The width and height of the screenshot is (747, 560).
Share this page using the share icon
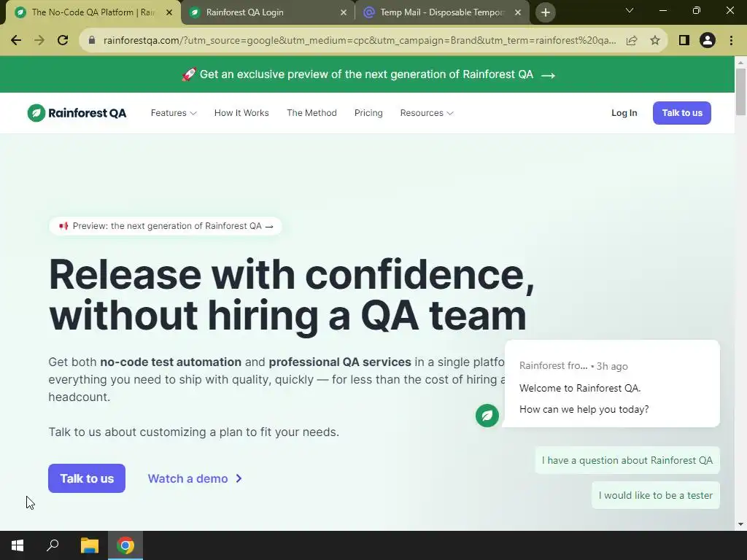[x=632, y=41]
